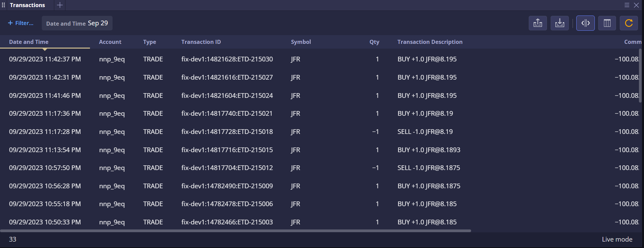Toggle the auto-fit column width button
644x248 pixels.
pyautogui.click(x=585, y=23)
